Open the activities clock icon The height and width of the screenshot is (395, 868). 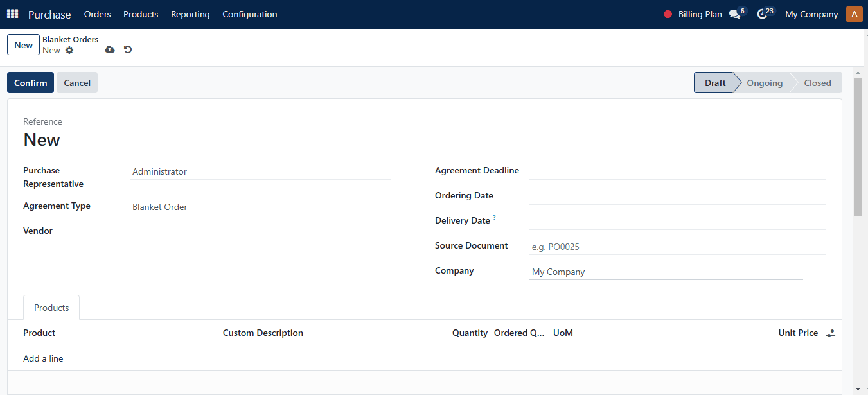[763, 14]
